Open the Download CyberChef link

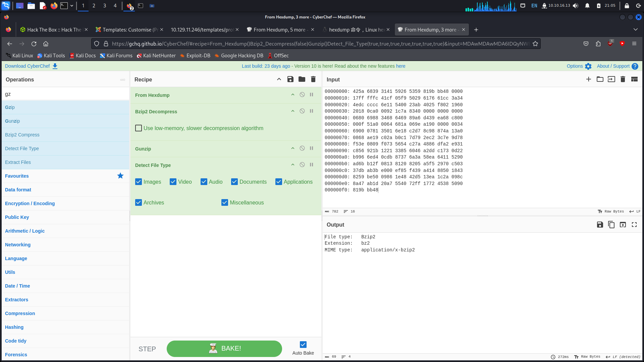click(31, 66)
